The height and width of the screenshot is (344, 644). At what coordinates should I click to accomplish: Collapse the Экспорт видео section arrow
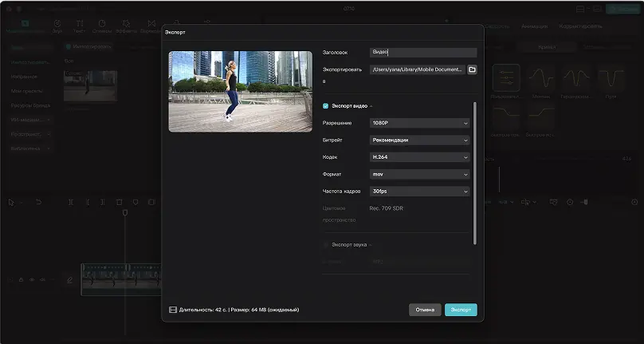point(371,106)
